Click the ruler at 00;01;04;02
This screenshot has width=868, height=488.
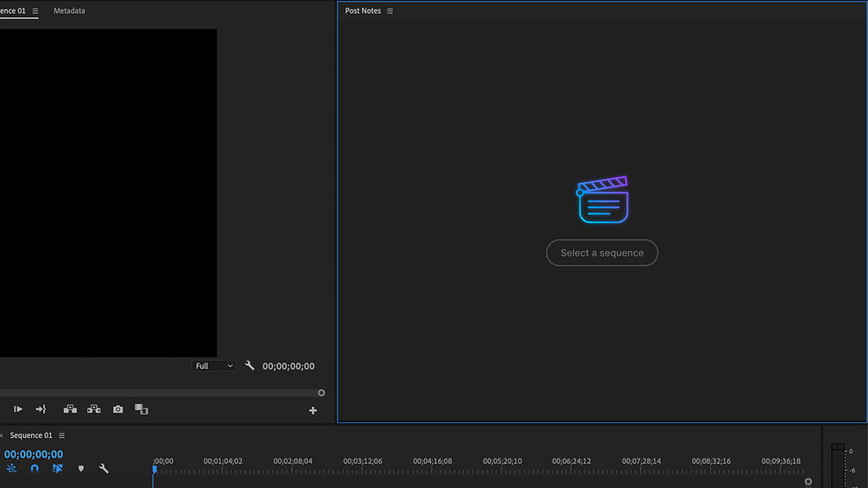tap(223, 461)
